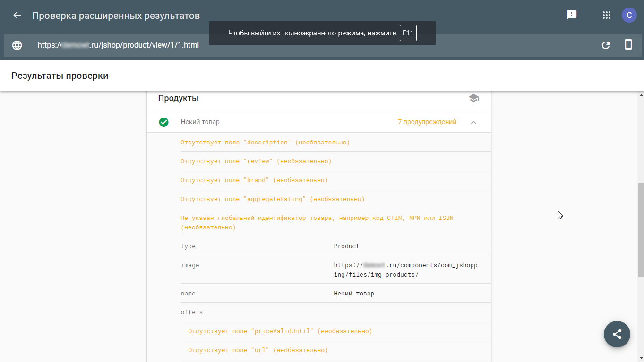Reload the test with refresh icon
Screen dimensions: 644x362
(606, 45)
